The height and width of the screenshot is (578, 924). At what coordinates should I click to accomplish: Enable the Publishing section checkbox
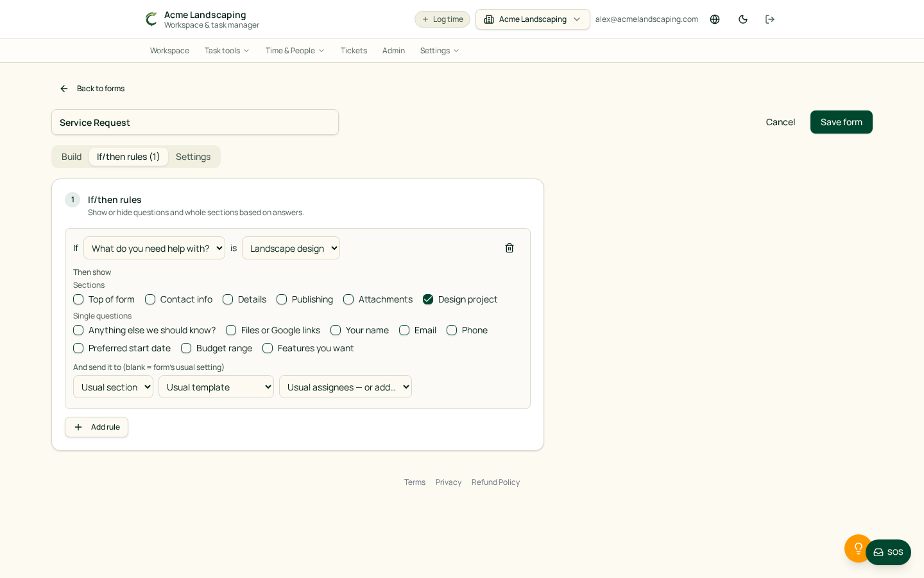coord(282,299)
